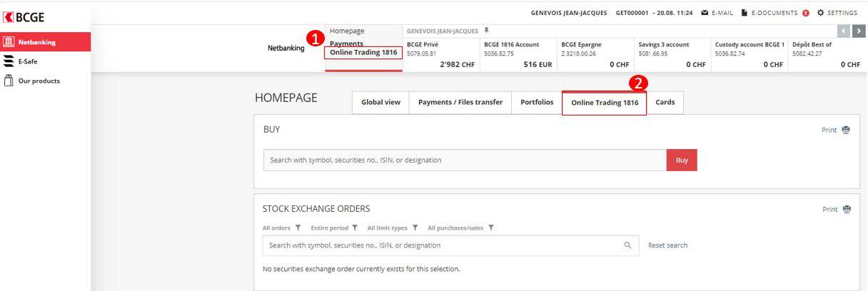Screen dimensions: 868x291
Task: Select the BCGE 1816 Account tile
Action: pyautogui.click(x=518, y=54)
